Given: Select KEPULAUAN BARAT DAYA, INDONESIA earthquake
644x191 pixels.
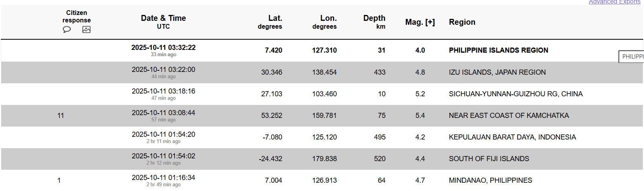Looking at the screenshot, I should click(512, 137).
